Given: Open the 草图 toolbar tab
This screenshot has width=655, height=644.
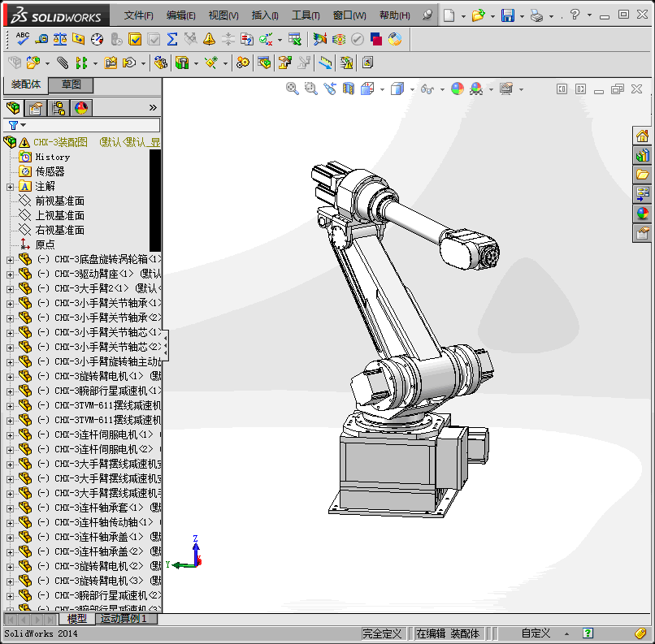Looking at the screenshot, I should [x=71, y=84].
